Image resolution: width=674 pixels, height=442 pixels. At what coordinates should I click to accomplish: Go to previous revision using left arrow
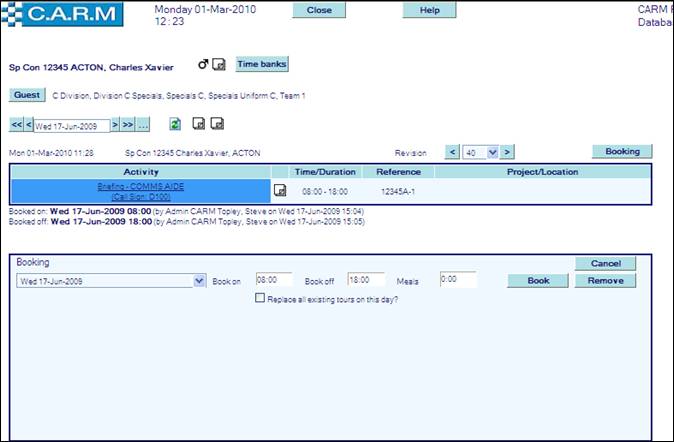[453, 152]
